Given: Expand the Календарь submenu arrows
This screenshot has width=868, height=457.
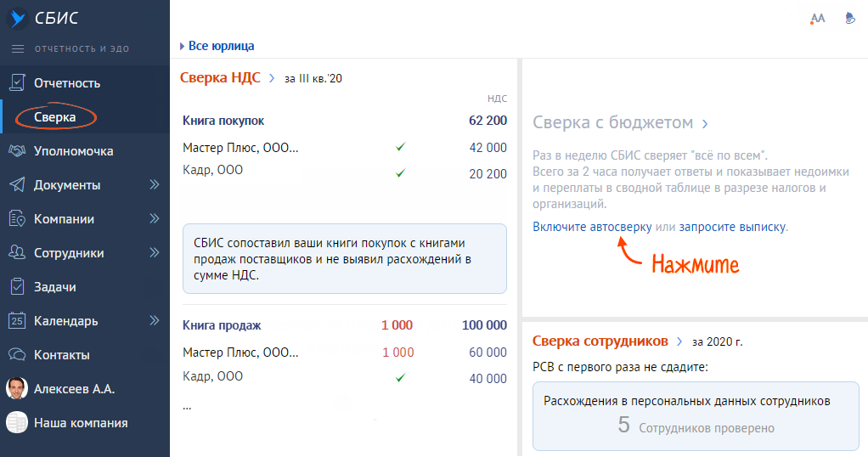Looking at the screenshot, I should tap(155, 321).
